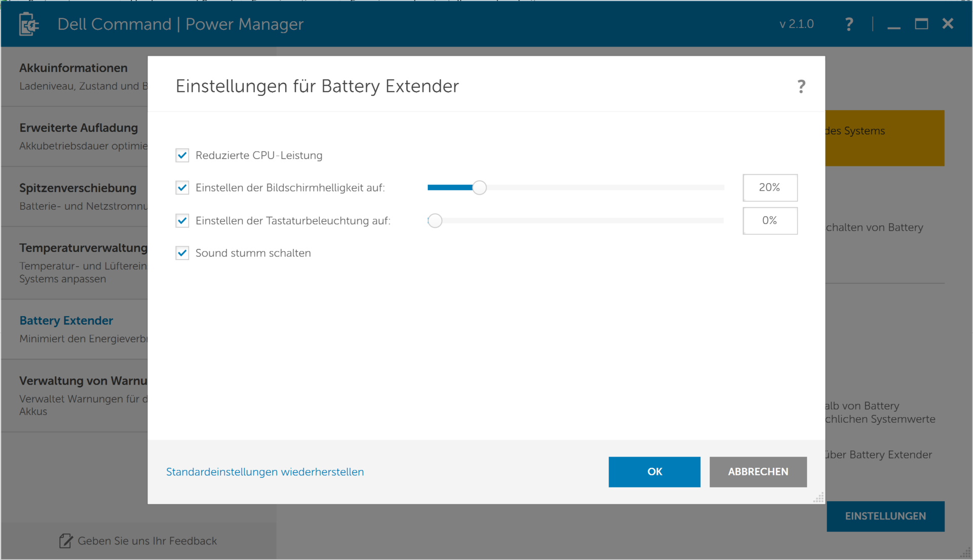The height and width of the screenshot is (560, 973).
Task: Click the Reduzierte CPU-Leistung label
Action: point(259,155)
